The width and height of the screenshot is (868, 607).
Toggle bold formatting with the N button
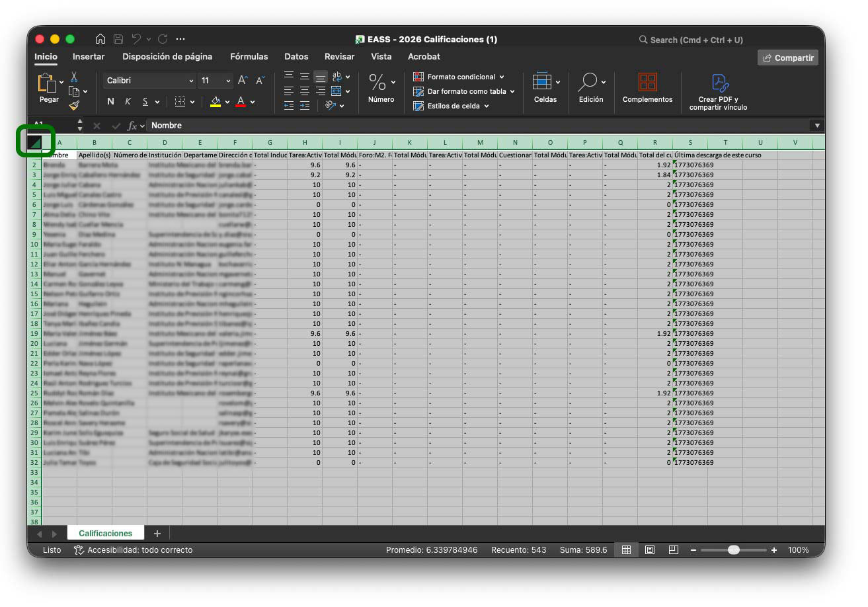[111, 101]
